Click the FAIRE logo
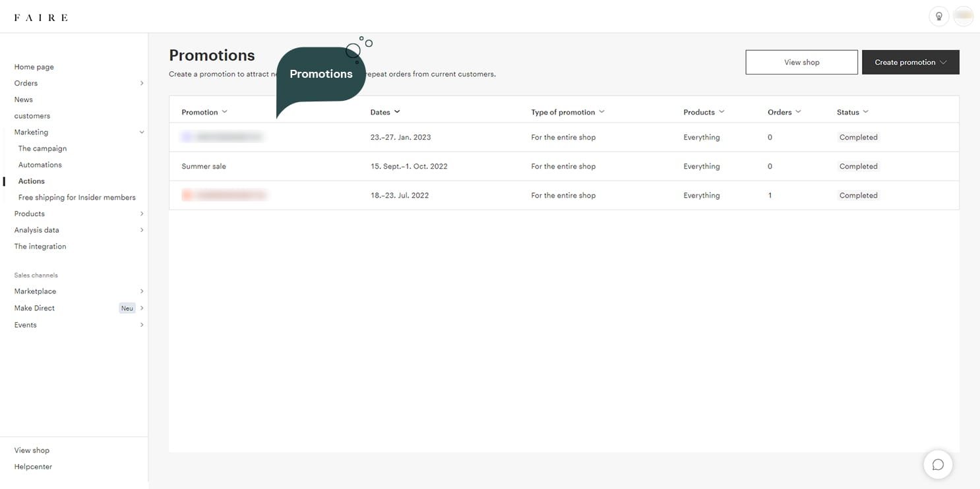980x489 pixels. coord(41,18)
